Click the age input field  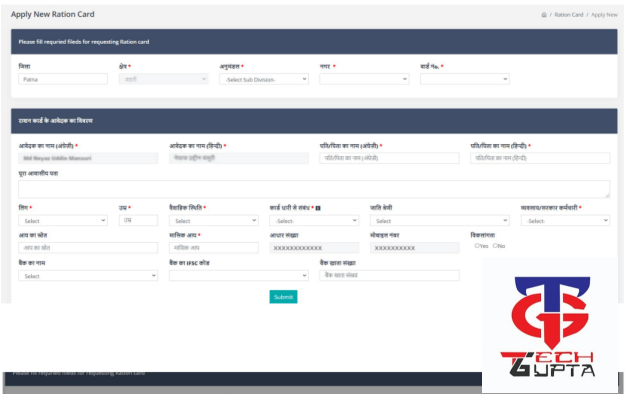point(139,220)
